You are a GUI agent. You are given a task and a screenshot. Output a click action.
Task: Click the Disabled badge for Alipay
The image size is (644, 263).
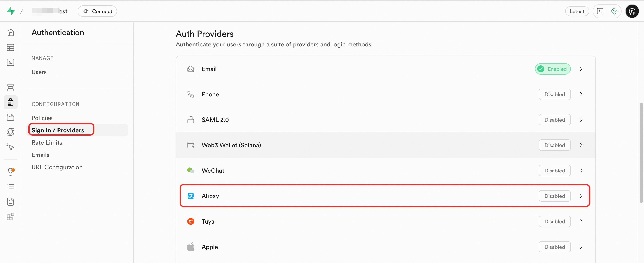[x=555, y=196]
